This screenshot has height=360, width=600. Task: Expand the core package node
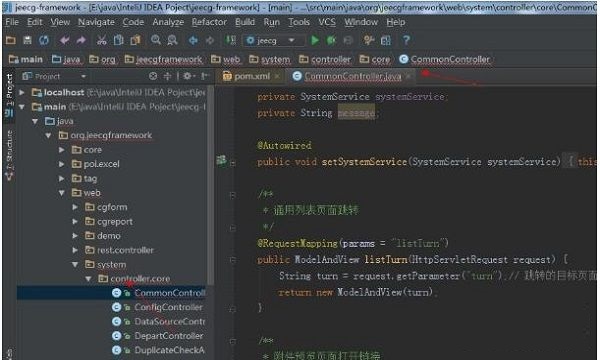point(62,150)
